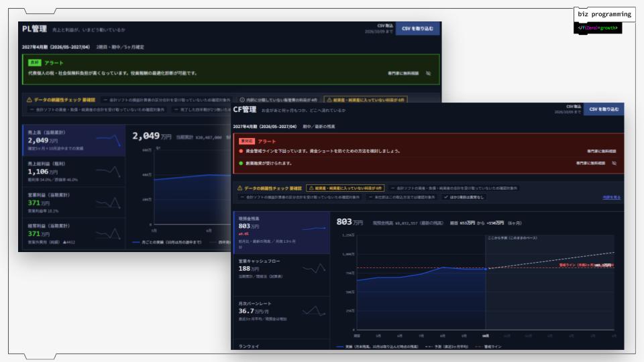Click the red dashed 警戒ライン label on CF chart

click(x=587, y=265)
